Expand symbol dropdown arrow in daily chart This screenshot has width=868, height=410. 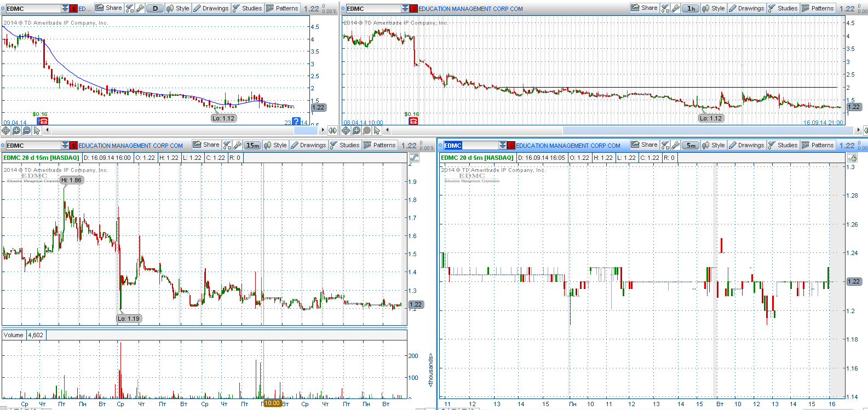pyautogui.click(x=65, y=8)
